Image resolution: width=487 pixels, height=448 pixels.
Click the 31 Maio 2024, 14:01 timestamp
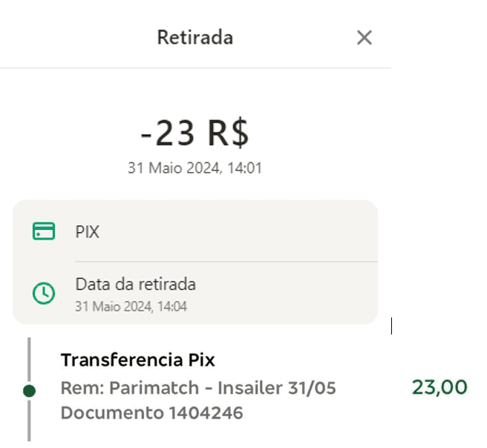coord(195,168)
